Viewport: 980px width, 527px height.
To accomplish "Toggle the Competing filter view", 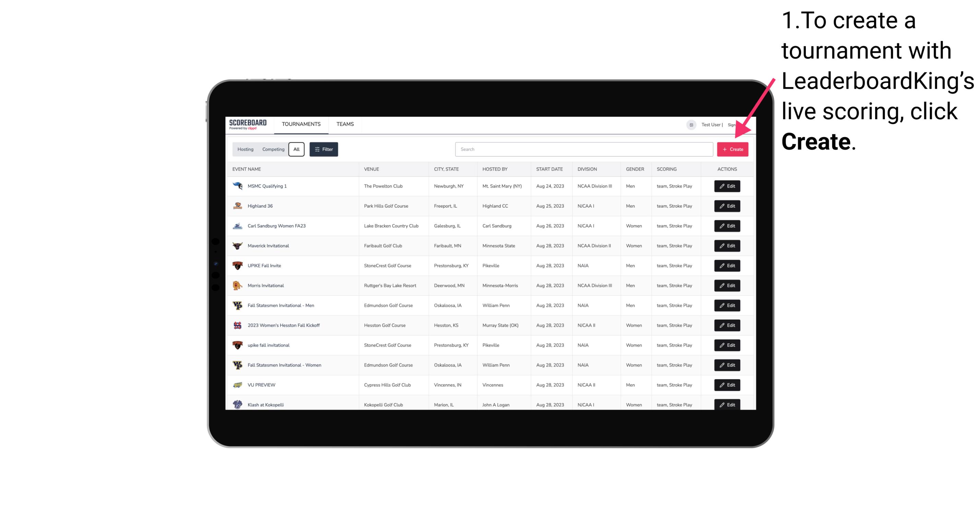I will pos(272,149).
